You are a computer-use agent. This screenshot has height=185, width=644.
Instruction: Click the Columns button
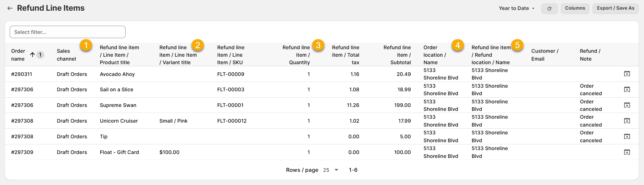click(575, 8)
